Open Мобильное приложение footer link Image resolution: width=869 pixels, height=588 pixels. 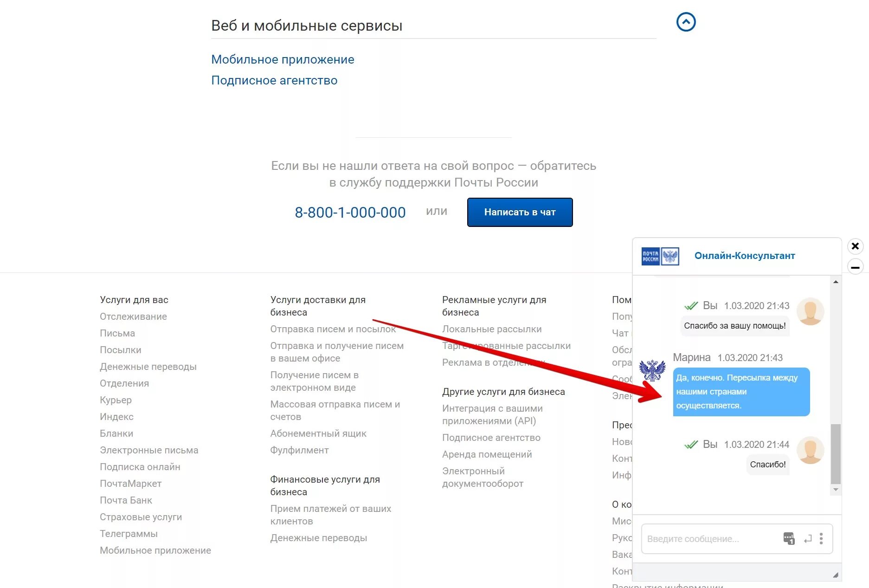pos(155,550)
